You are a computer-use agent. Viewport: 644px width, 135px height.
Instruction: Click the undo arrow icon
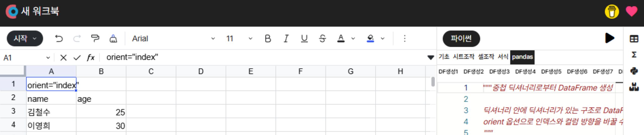pos(59,38)
